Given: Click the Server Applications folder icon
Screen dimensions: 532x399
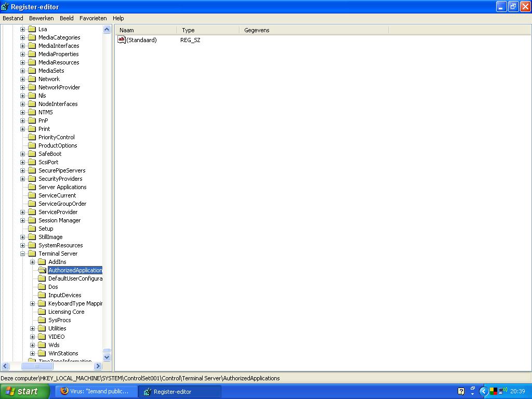Looking at the screenshot, I should 32,187.
